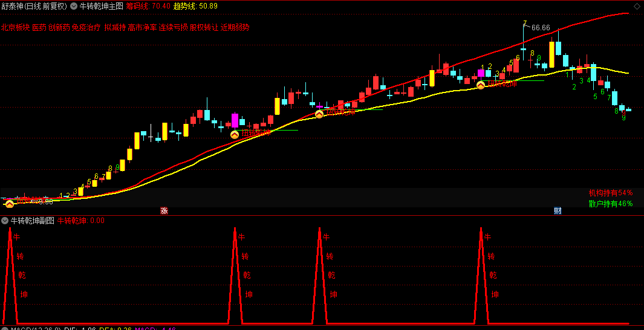The height and width of the screenshot is (330, 644).
Task: Click the first red spike in the sub-chart
Action: click(x=10, y=275)
